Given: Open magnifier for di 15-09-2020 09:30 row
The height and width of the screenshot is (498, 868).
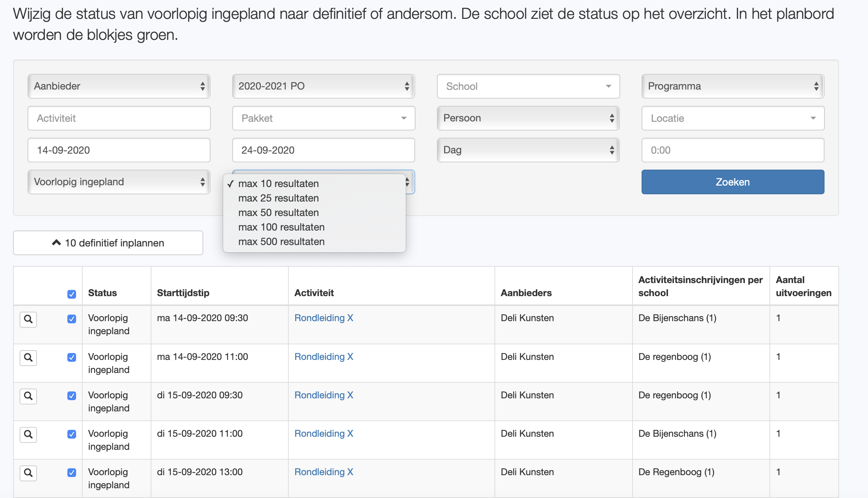Looking at the screenshot, I should click(28, 396).
